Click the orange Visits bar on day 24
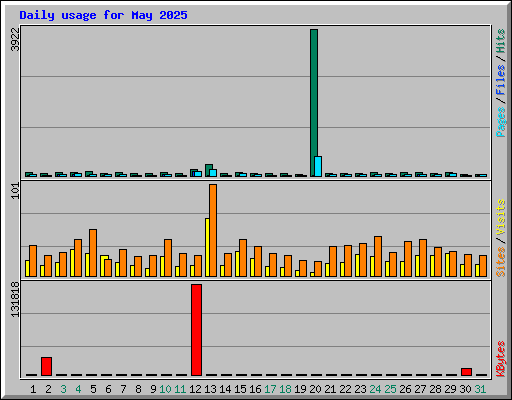 [x=378, y=256]
